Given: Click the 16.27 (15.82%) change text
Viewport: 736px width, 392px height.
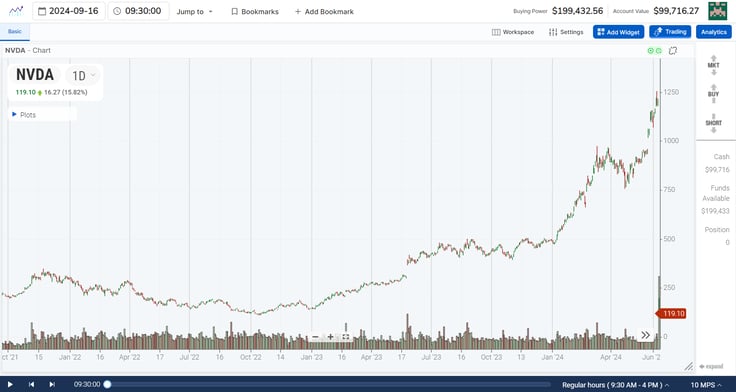Looking at the screenshot, I should [66, 92].
